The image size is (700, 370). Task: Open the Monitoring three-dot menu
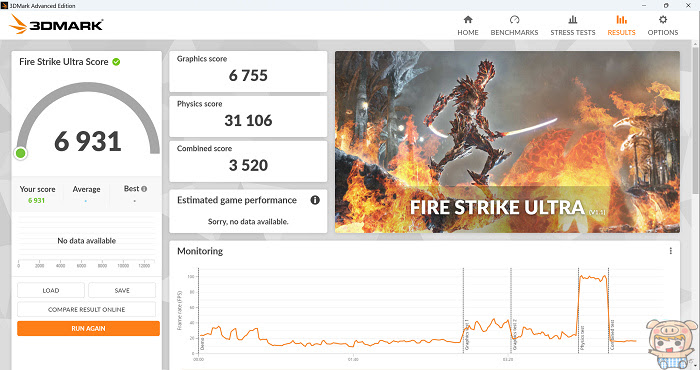(671, 251)
